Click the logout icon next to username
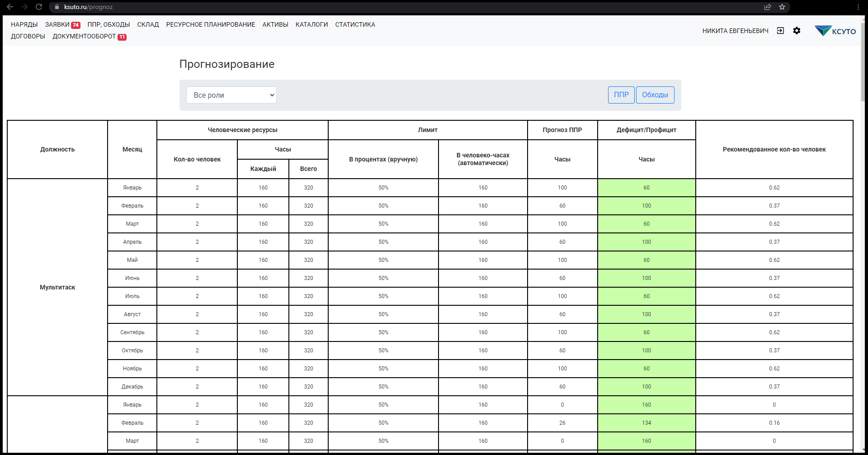 [x=780, y=31]
